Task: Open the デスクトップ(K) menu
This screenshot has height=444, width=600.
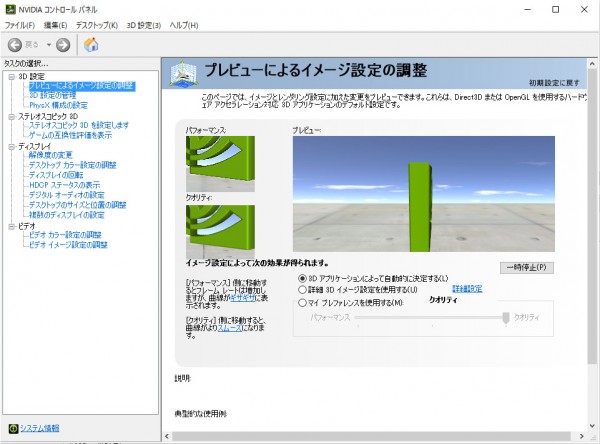Action: coord(97,25)
